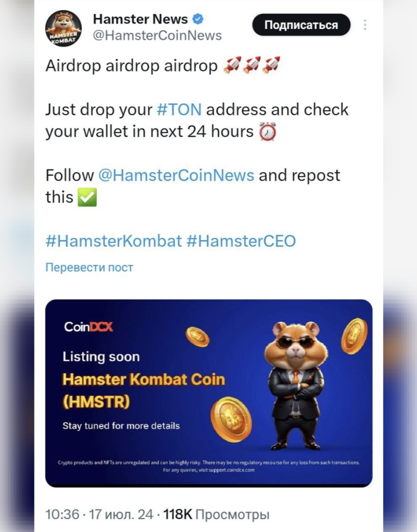417x532 pixels.
Task: Open the Hamster News account name
Action: pos(140,19)
